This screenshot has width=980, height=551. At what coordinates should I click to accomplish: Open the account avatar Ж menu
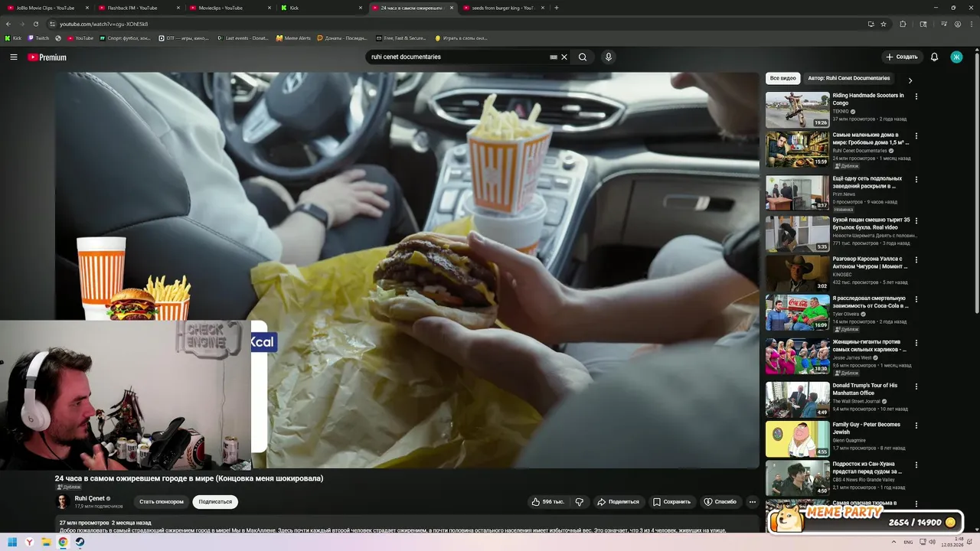956,57
